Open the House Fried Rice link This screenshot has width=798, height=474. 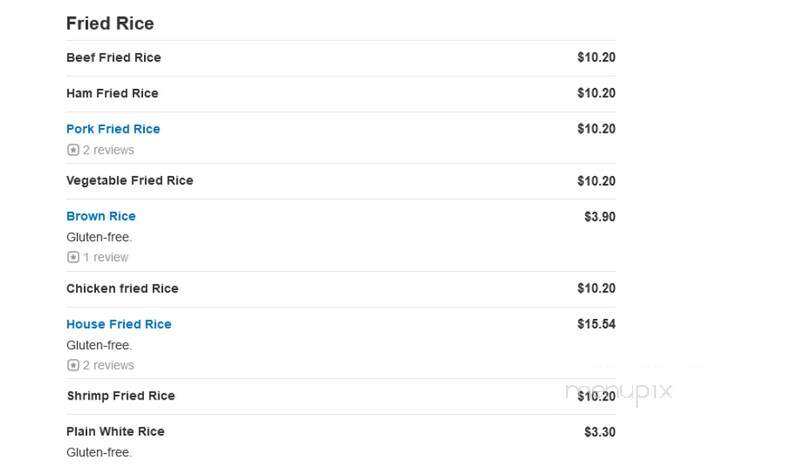click(x=119, y=324)
